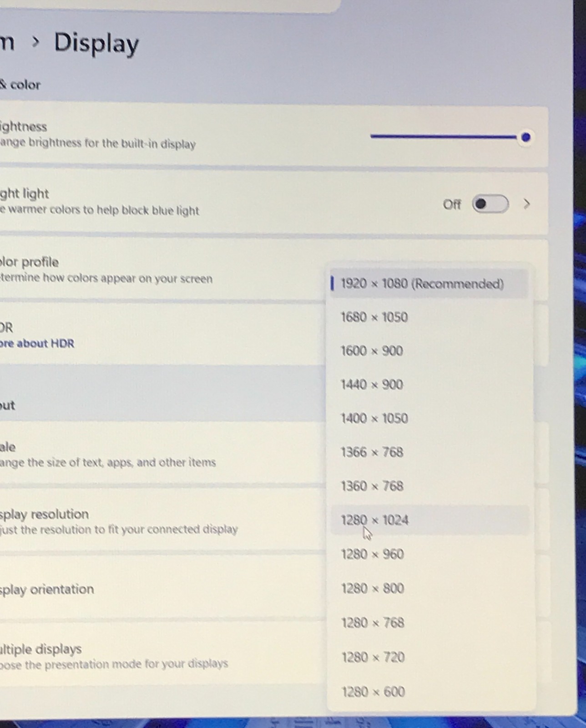Open the 'more about HDR' link
This screenshot has height=728, width=586.
[37, 344]
